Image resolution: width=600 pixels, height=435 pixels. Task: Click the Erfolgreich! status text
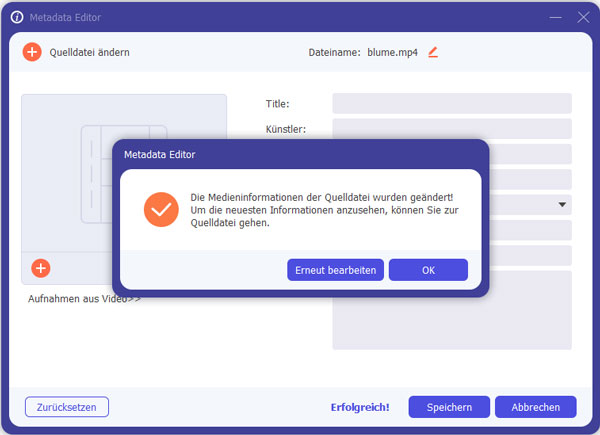[360, 407]
